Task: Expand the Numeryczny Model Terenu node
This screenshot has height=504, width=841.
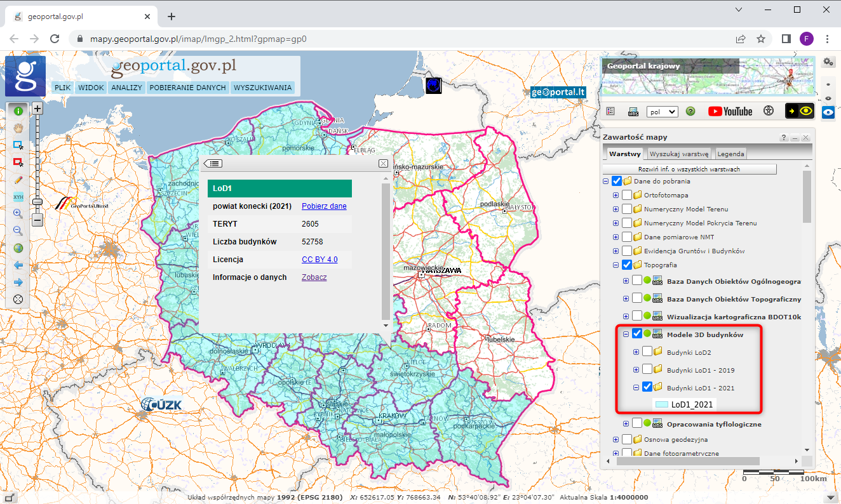Action: click(616, 209)
